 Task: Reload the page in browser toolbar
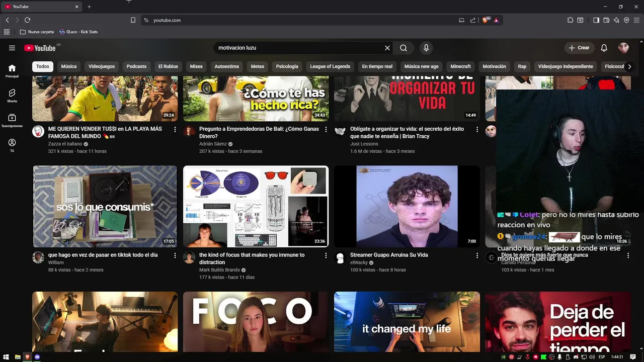click(x=27, y=20)
